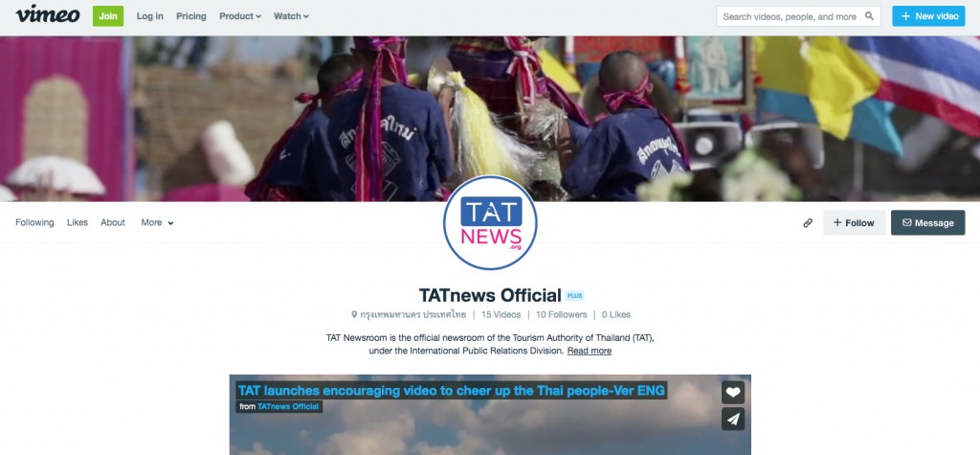Like the video with heart icon
The height and width of the screenshot is (455, 980).
[732, 393]
